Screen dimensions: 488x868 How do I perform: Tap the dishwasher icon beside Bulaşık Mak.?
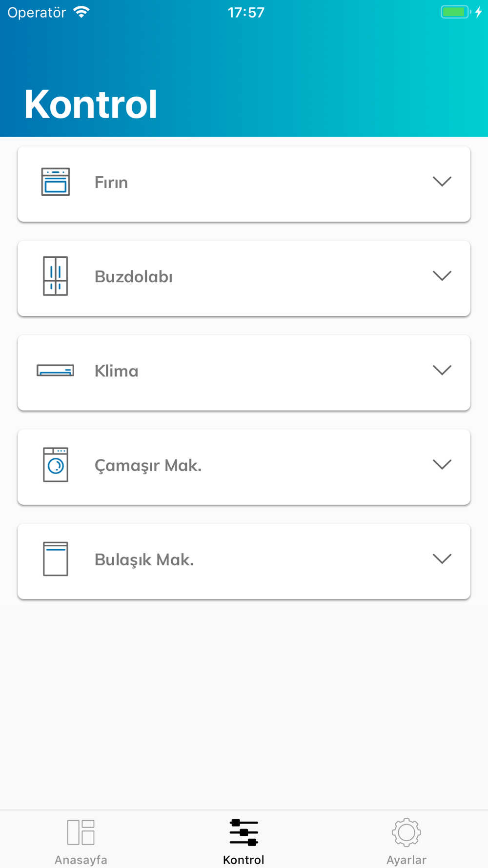56,559
